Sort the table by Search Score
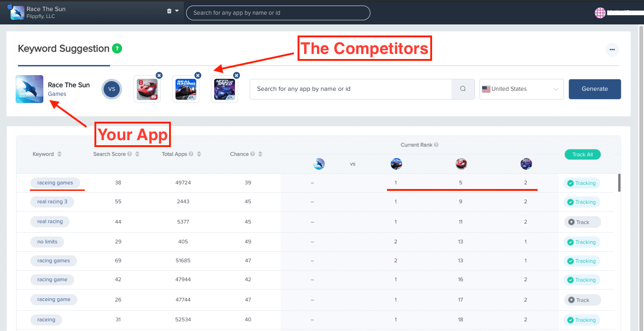644x331 pixels. point(137,154)
